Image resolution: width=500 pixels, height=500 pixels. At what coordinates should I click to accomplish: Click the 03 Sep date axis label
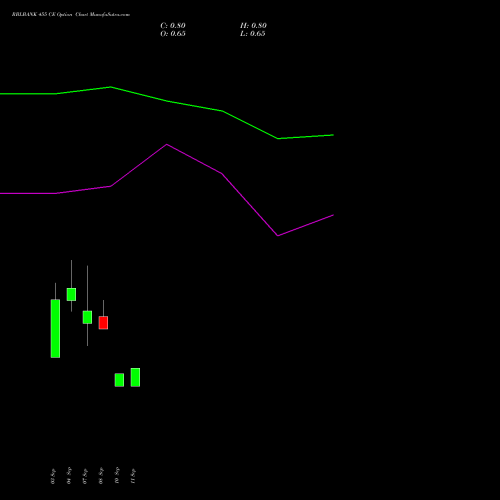click(53, 476)
